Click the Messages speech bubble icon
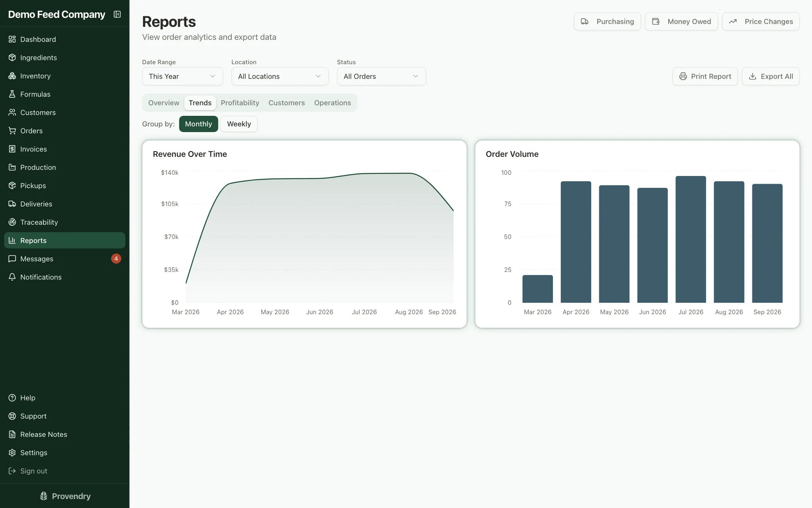 pyautogui.click(x=12, y=259)
